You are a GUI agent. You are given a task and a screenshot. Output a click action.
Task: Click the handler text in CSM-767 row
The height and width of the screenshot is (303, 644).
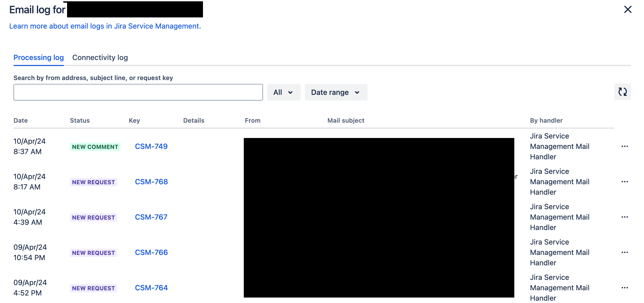point(560,217)
